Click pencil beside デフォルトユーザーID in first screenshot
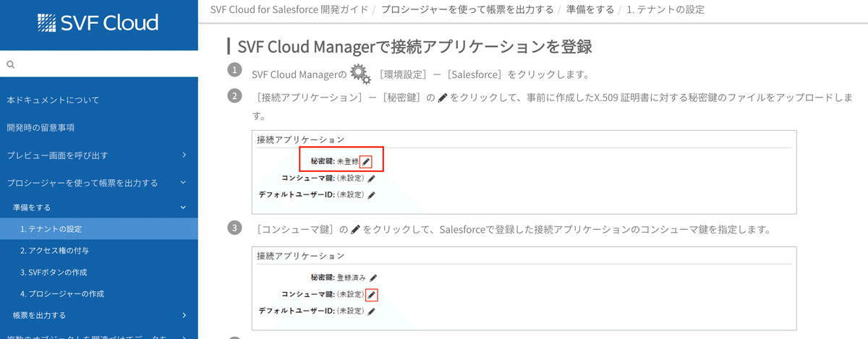 (371, 195)
